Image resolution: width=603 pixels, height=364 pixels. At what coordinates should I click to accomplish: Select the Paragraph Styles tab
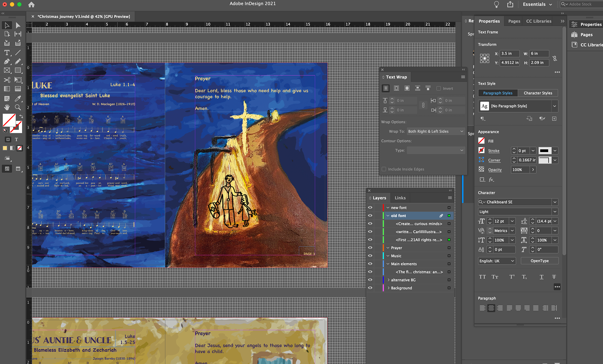tap(498, 93)
